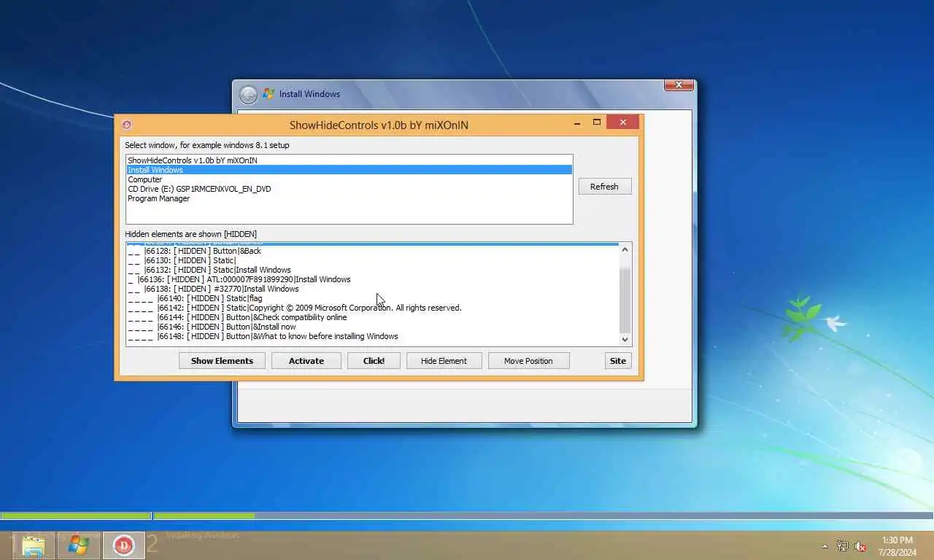Screen dimensions: 934x560
Task: Click the Refresh button
Action: (x=605, y=187)
